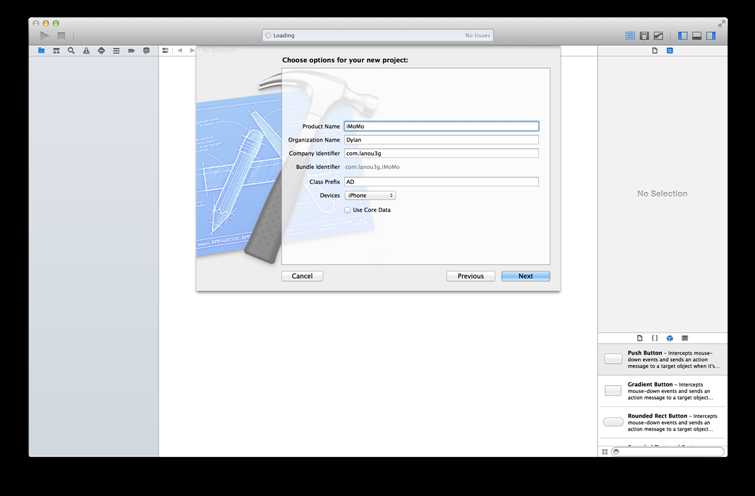Image resolution: width=755 pixels, height=496 pixels.
Task: Click the Bundle Identifier value com.lanou3g.iMoMo
Action: coord(373,167)
